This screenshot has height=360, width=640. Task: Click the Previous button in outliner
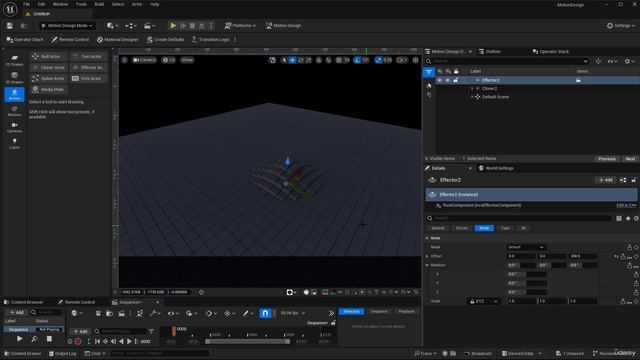pos(607,159)
